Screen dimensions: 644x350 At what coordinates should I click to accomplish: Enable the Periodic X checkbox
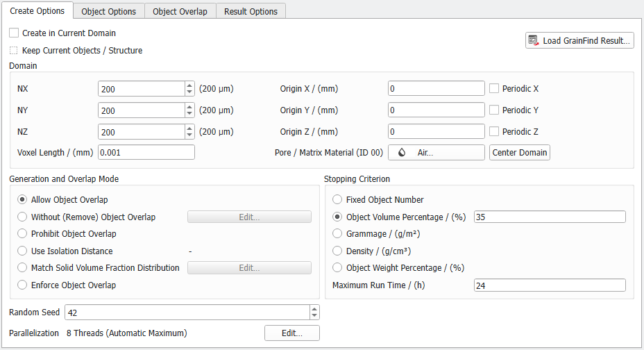tap(494, 88)
